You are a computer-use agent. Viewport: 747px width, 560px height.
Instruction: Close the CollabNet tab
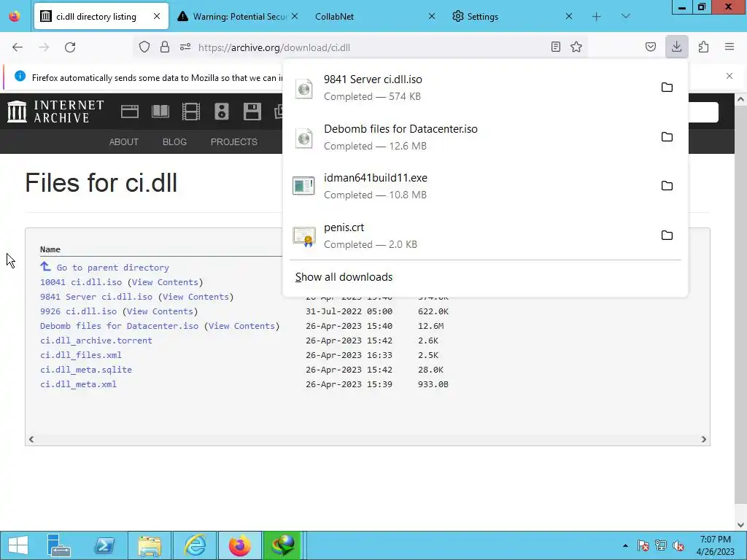click(x=432, y=16)
